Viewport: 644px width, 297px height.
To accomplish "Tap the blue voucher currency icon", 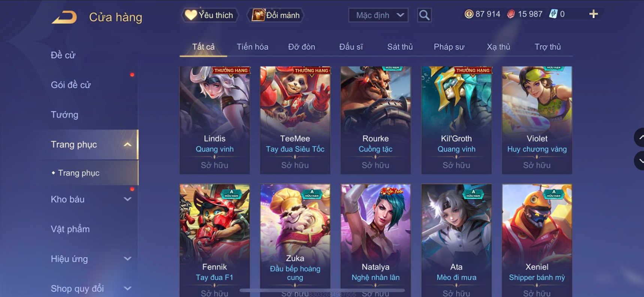I will click(553, 14).
